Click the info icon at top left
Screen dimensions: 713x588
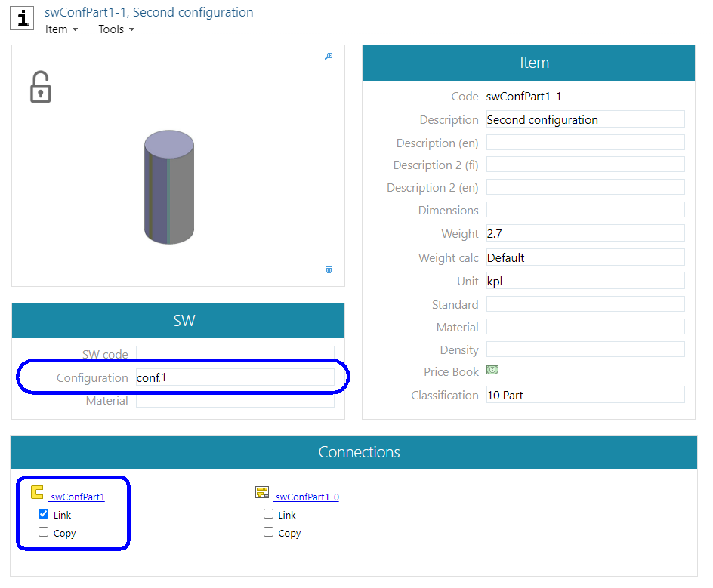click(23, 18)
